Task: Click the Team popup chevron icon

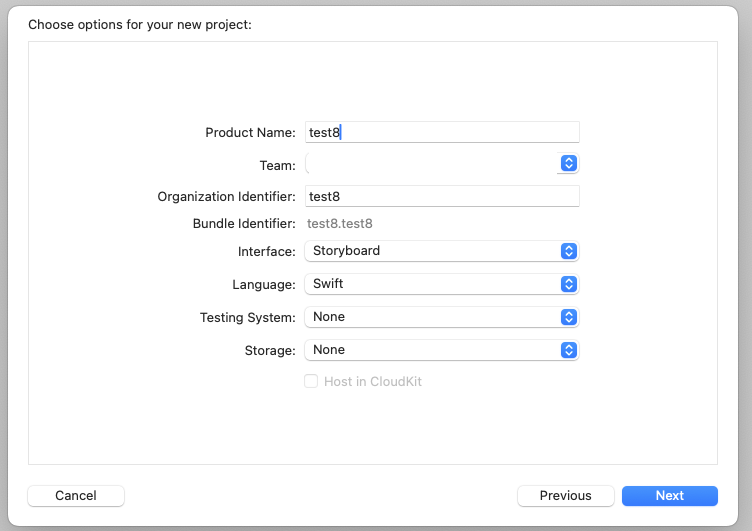Action: tap(568, 163)
